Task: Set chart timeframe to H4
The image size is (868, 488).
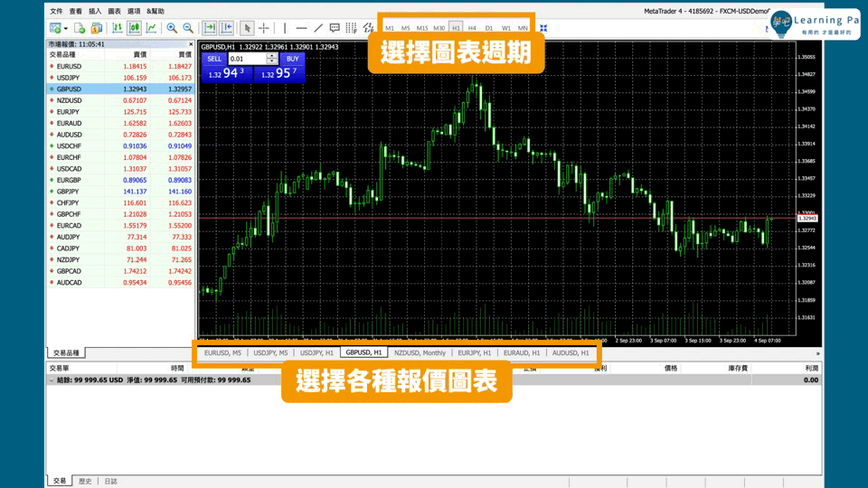Action: click(472, 28)
